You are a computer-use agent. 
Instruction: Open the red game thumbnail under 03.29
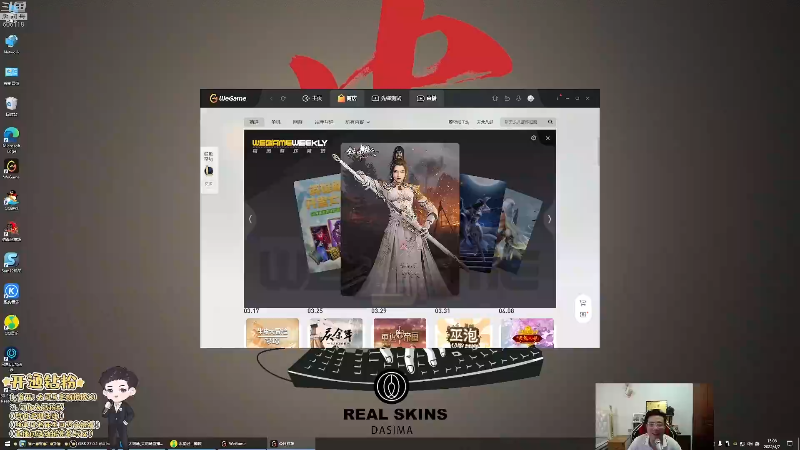click(399, 333)
